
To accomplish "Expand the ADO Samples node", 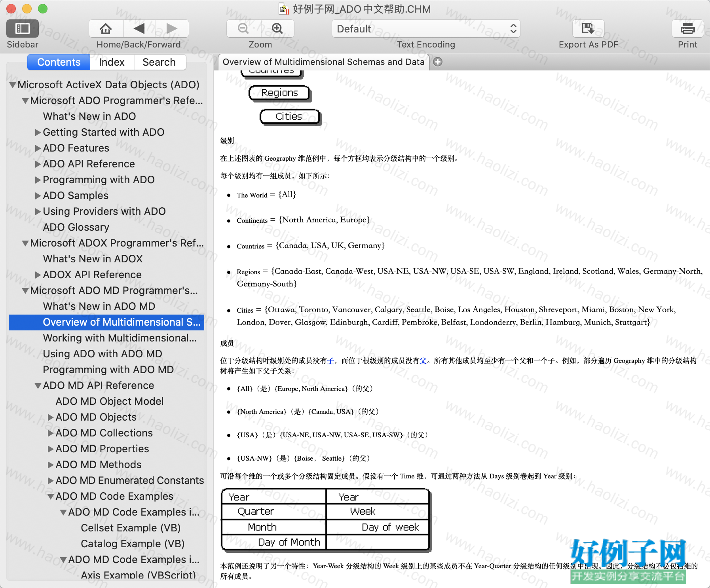I will (x=38, y=195).
